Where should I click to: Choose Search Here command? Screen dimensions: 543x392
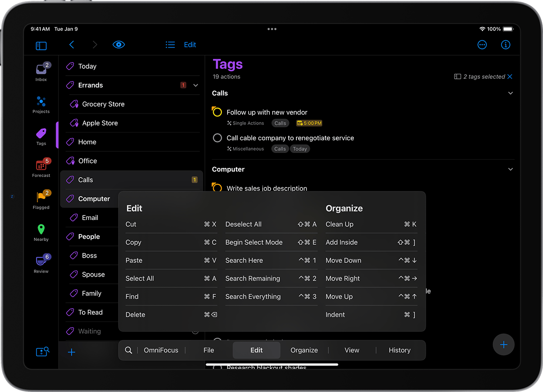pos(271,260)
